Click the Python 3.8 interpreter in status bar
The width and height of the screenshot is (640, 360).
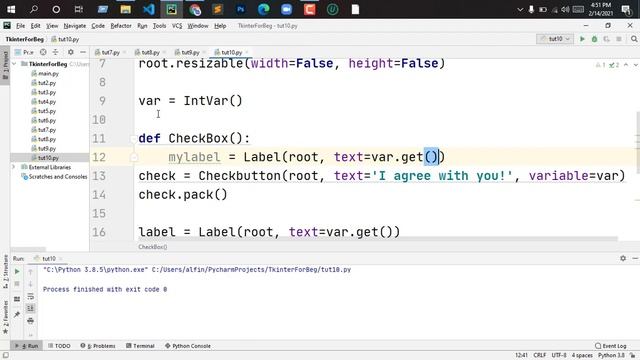(x=611, y=355)
